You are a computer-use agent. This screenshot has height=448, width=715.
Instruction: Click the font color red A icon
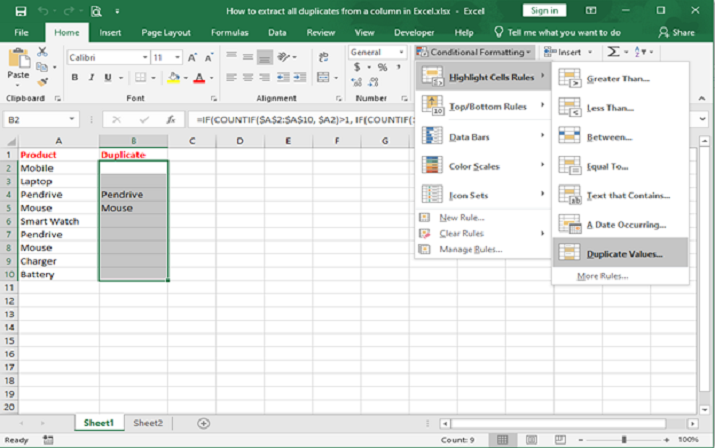point(199,78)
